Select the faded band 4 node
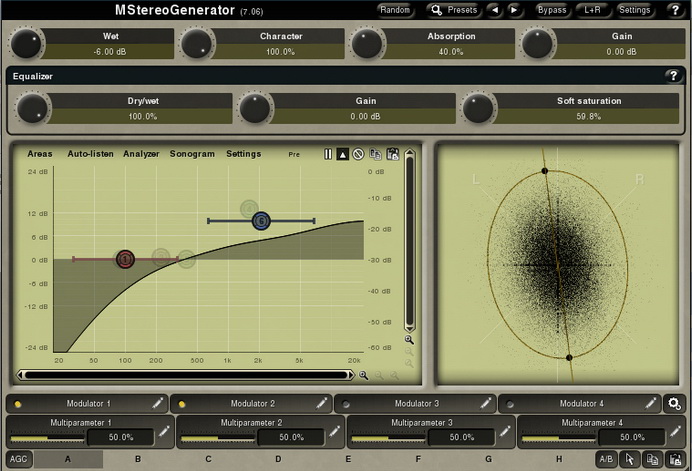 pyautogui.click(x=249, y=208)
